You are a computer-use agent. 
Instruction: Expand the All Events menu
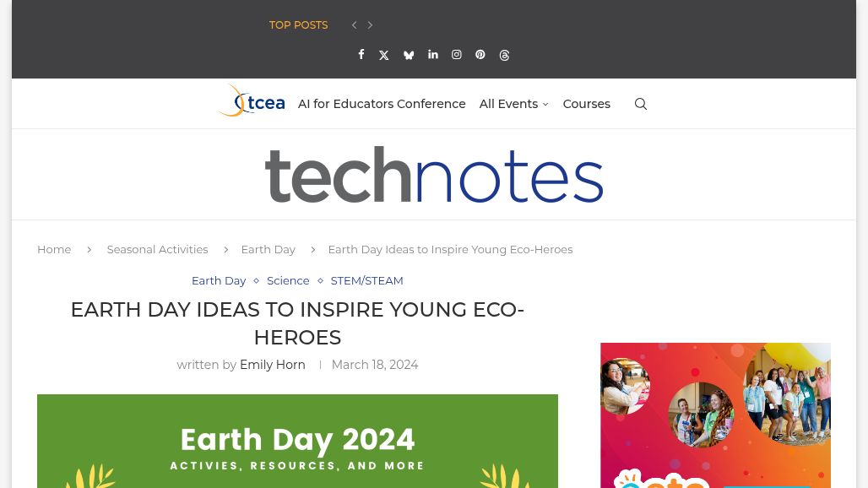click(x=513, y=104)
